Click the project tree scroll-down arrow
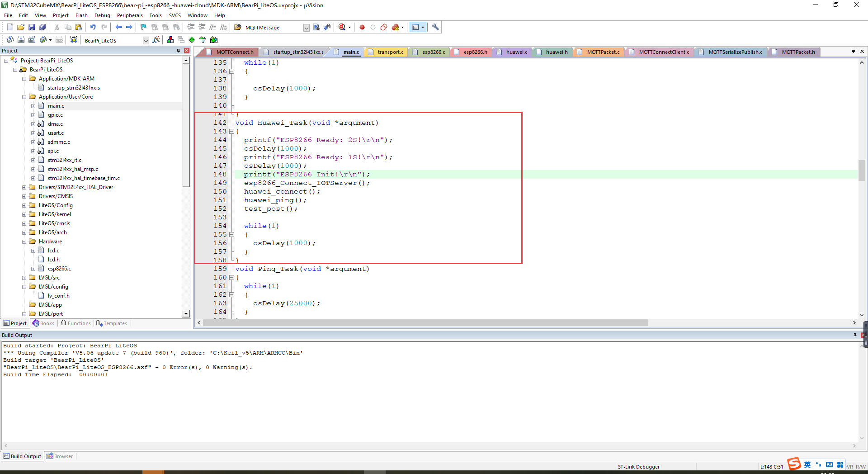 click(186, 313)
